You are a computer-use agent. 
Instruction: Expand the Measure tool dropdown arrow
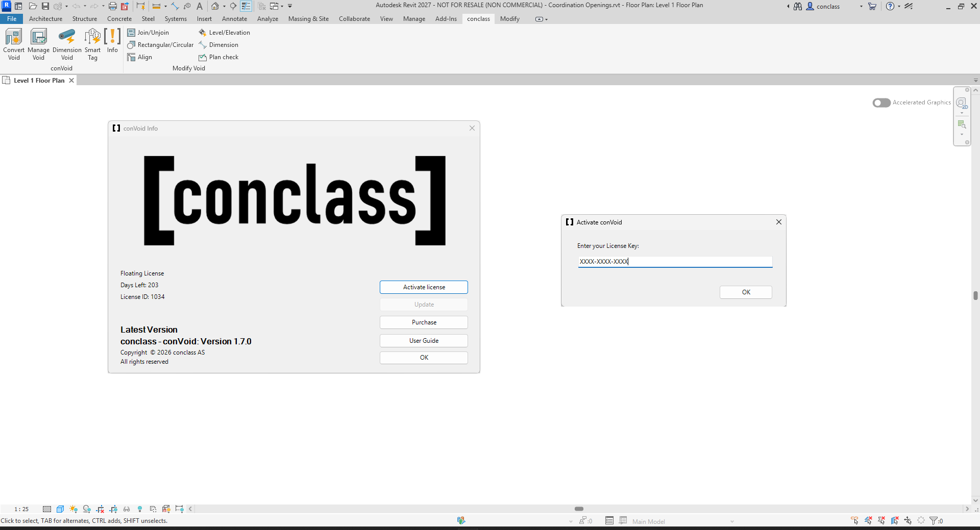coord(165,6)
